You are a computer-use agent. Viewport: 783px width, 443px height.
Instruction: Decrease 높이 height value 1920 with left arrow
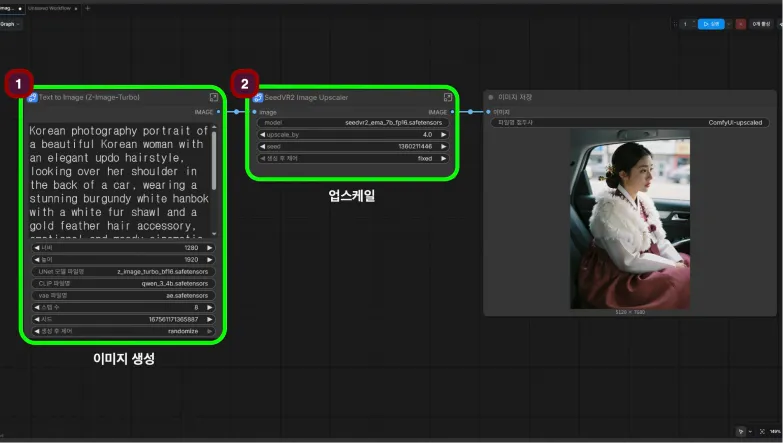click(x=36, y=260)
